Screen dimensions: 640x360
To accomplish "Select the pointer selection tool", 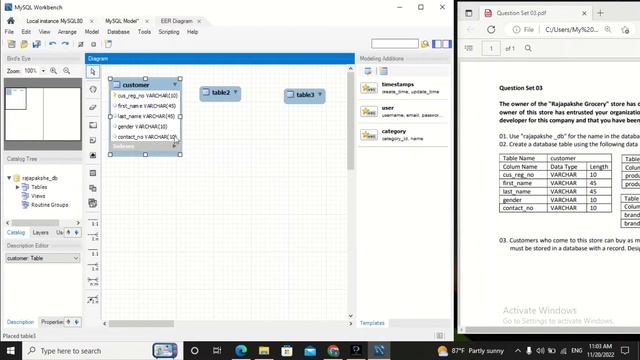I will coord(93,72).
